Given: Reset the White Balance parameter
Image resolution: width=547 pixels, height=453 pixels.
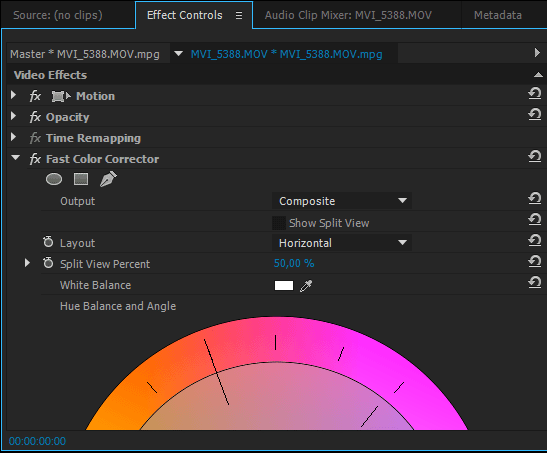Looking at the screenshot, I should click(534, 282).
